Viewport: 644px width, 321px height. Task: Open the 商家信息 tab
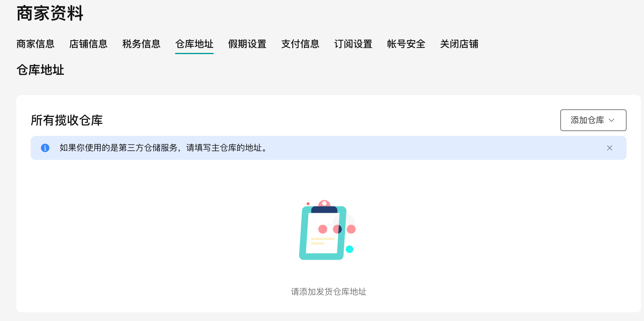point(36,44)
